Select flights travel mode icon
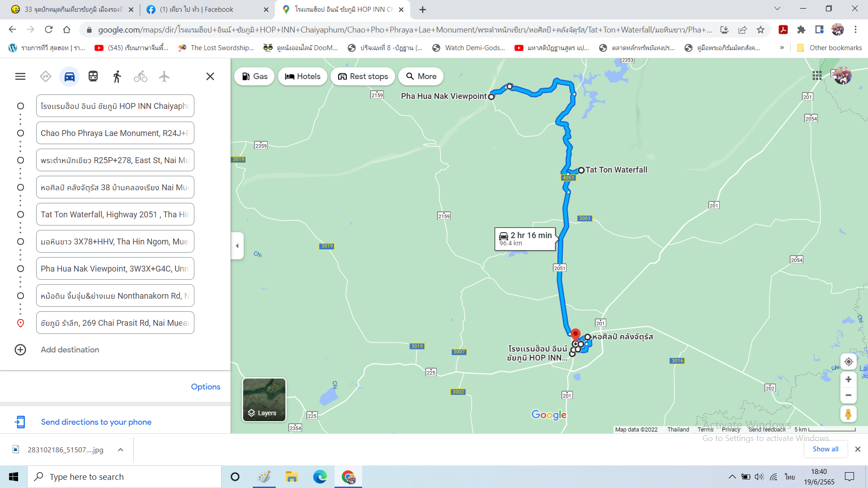 coord(164,76)
